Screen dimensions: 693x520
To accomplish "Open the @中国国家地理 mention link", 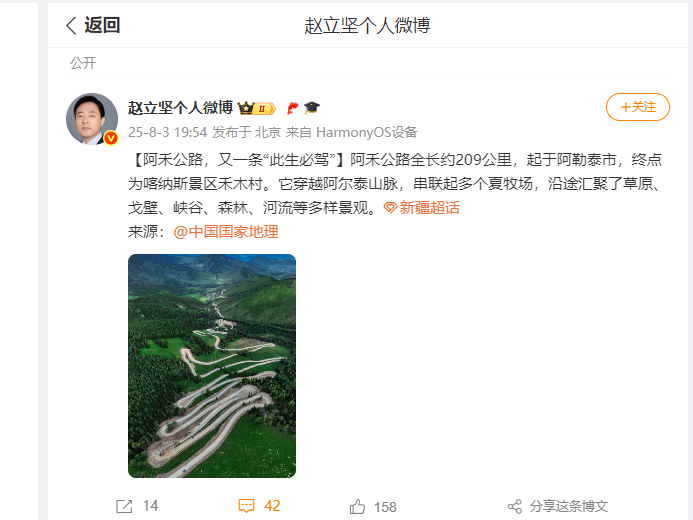I will 226,232.
